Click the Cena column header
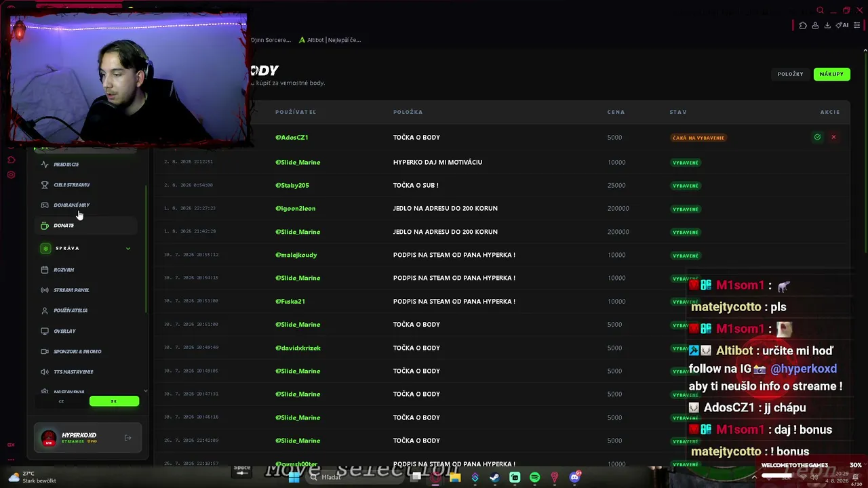This screenshot has height=488, width=868. (616, 113)
